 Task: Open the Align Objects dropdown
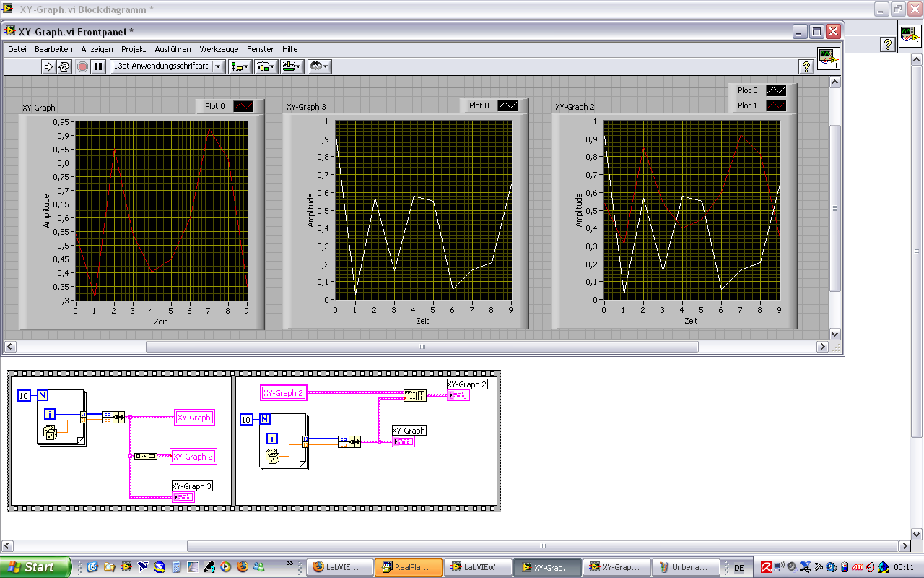coord(239,66)
